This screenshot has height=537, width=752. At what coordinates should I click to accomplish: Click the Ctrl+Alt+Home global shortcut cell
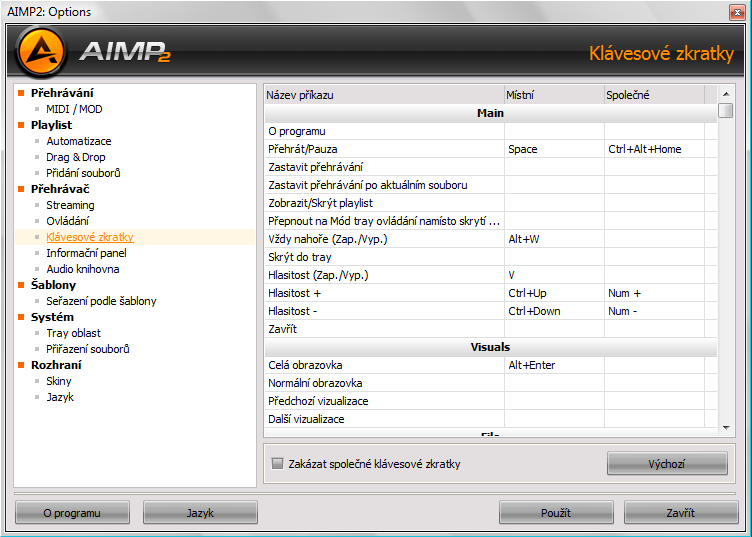654,149
